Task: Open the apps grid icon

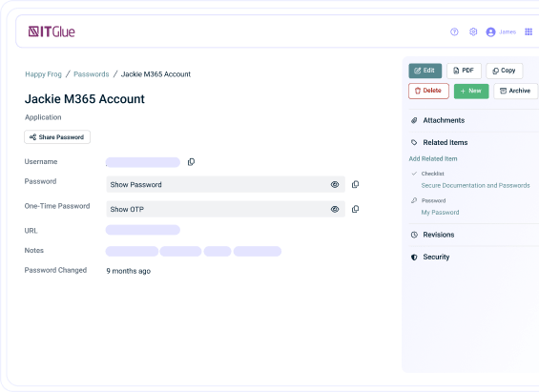Action: click(x=529, y=31)
